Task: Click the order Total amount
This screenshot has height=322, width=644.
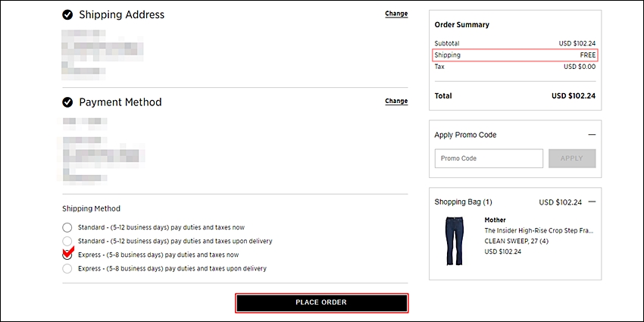Action: (574, 96)
